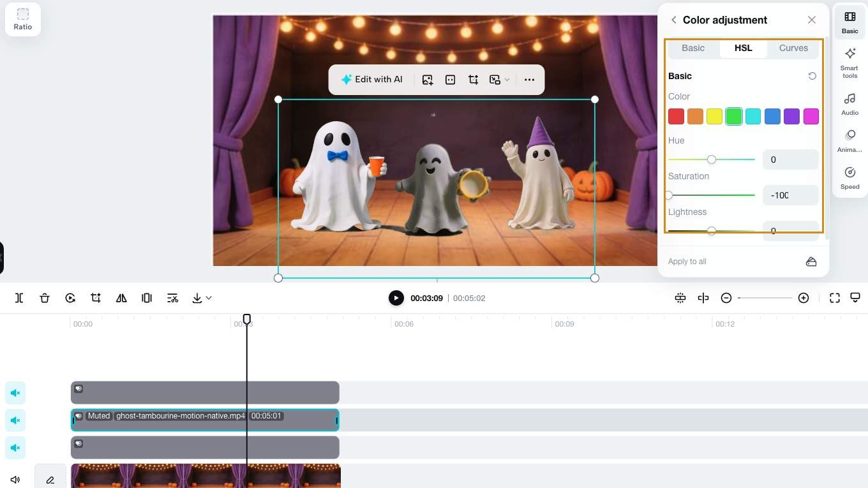Play the video preview
Image resolution: width=868 pixels, height=488 pixels.
[x=396, y=298]
